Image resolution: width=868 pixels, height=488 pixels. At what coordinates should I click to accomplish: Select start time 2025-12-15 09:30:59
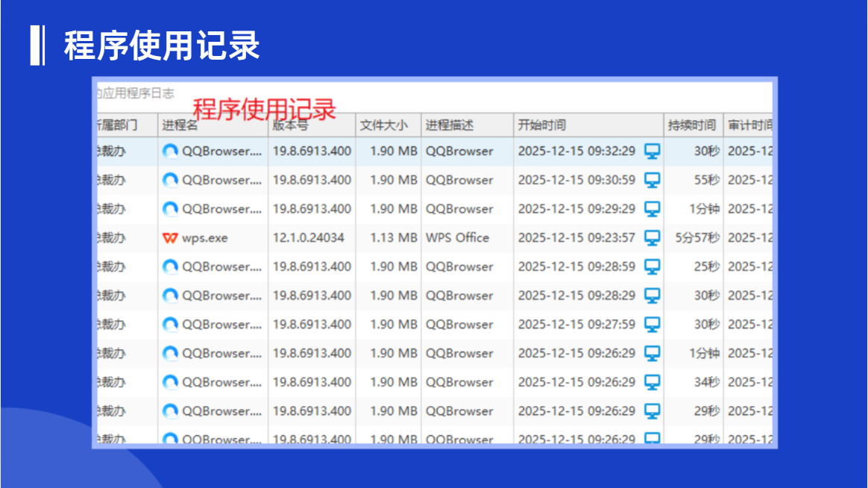(x=576, y=180)
